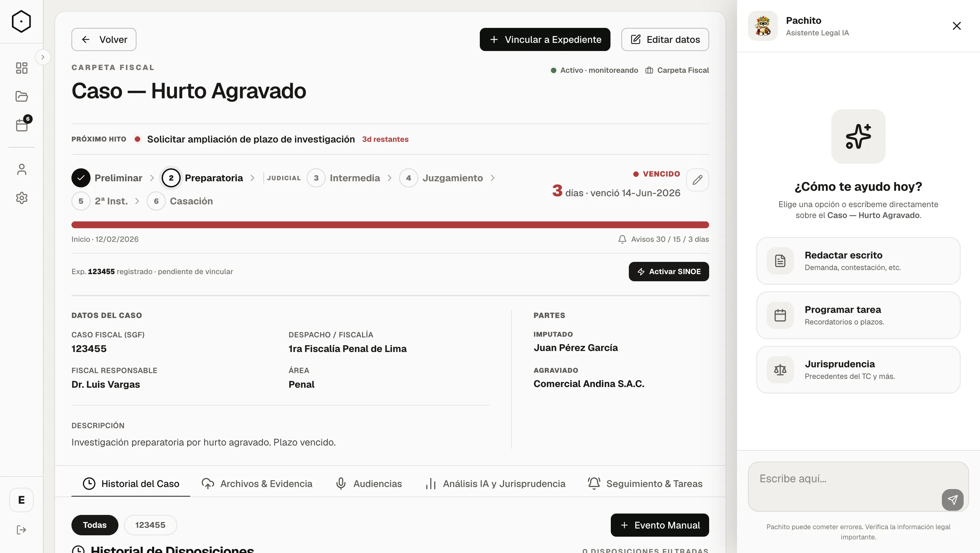Click the Avisos 30 / 15 / 3 días text
This screenshot has width=980, height=553.
click(670, 239)
